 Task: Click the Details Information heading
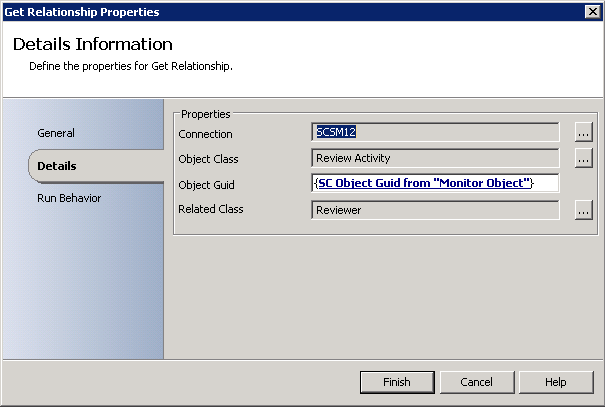[x=93, y=44]
